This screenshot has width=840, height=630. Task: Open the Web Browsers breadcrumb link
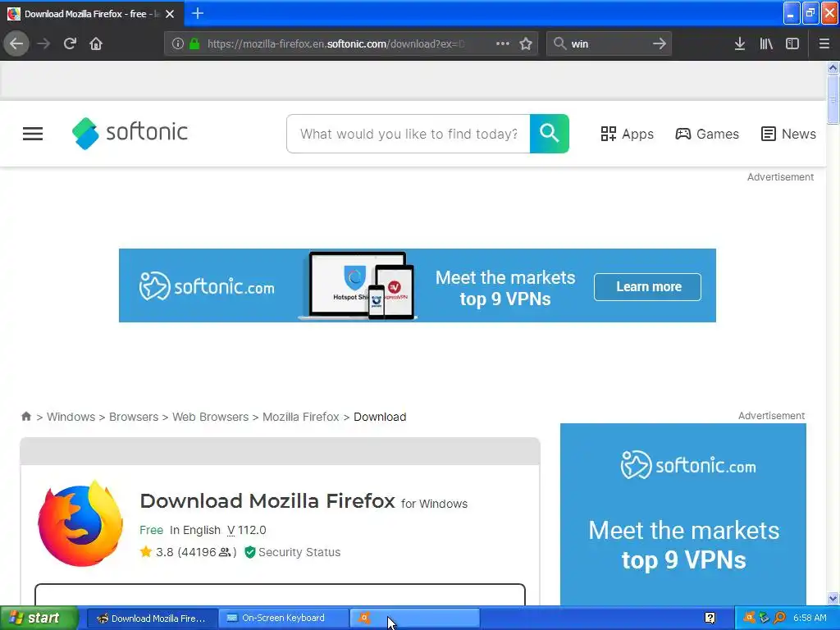(x=210, y=417)
